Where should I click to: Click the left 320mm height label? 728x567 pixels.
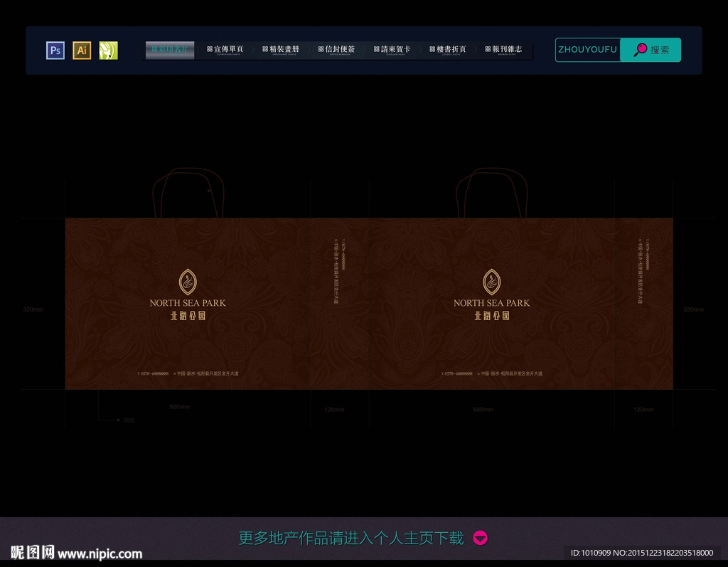point(33,309)
